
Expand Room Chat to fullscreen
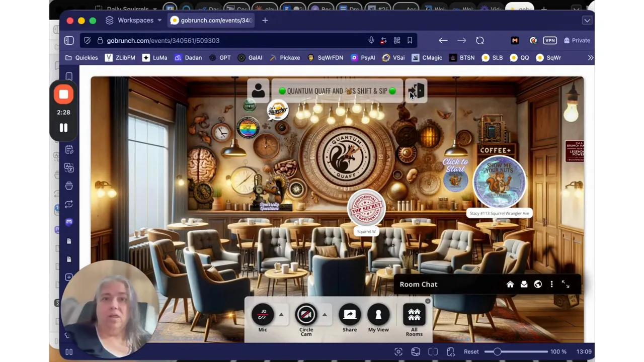pos(566,285)
